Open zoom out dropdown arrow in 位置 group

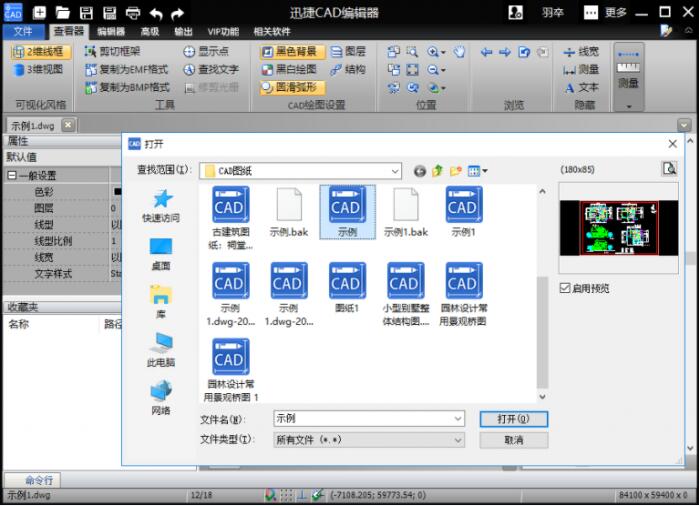coord(444,70)
